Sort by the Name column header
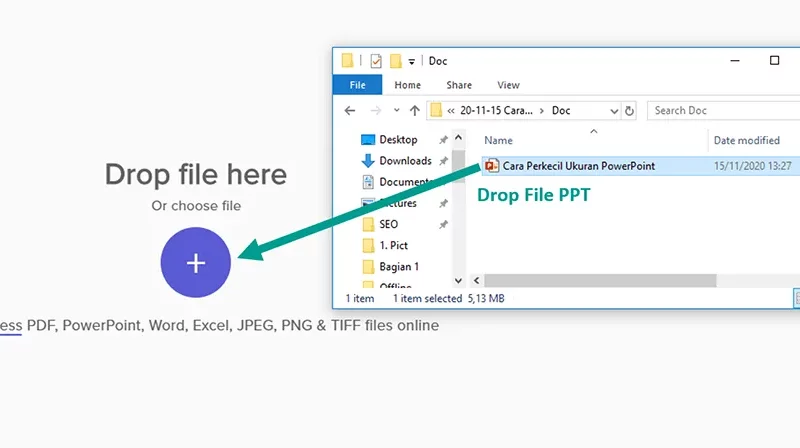Screen dimensions: 800x448 click(x=498, y=140)
